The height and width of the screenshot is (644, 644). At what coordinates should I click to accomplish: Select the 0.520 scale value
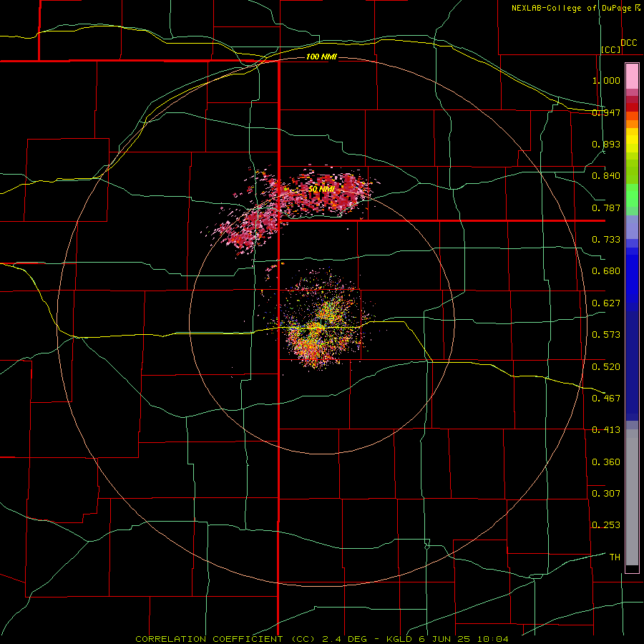(606, 367)
